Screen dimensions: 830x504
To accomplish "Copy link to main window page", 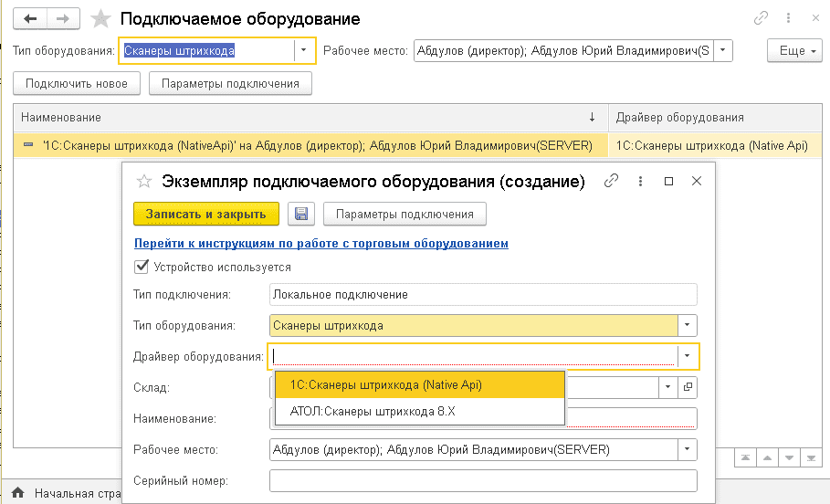I will [761, 18].
